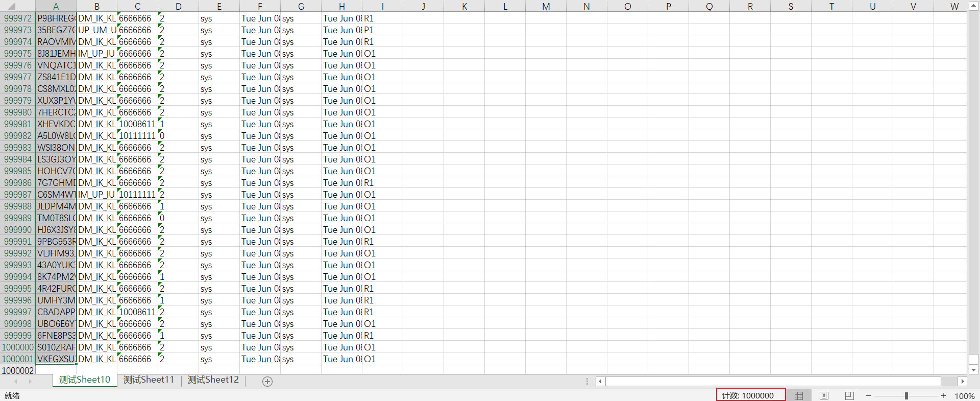Zoom out with the minus icon
Viewport: 980px width, 401px height.
coord(868,396)
